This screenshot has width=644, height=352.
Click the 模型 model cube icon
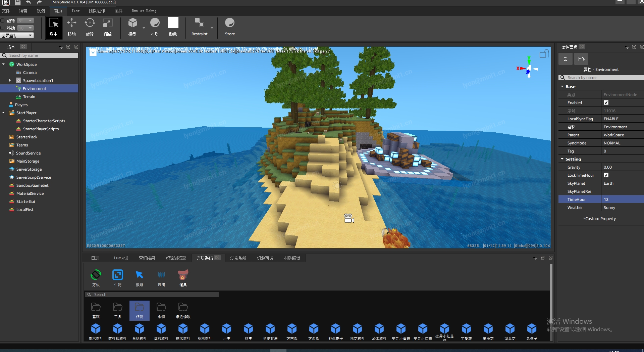[x=133, y=23]
